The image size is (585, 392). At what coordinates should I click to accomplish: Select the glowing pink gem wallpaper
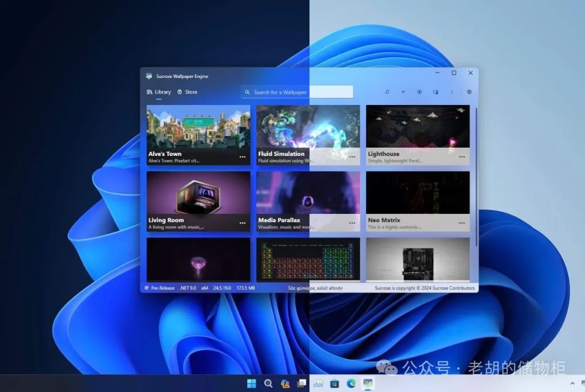click(x=198, y=259)
